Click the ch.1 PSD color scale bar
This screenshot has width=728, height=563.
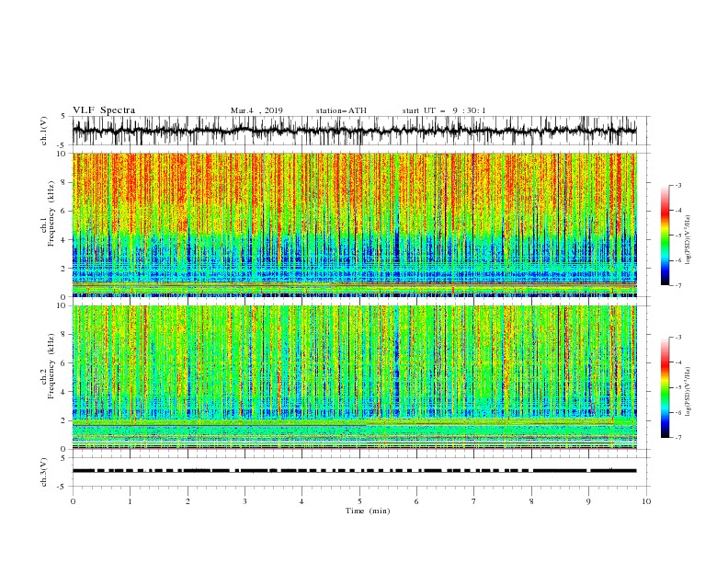pos(665,236)
